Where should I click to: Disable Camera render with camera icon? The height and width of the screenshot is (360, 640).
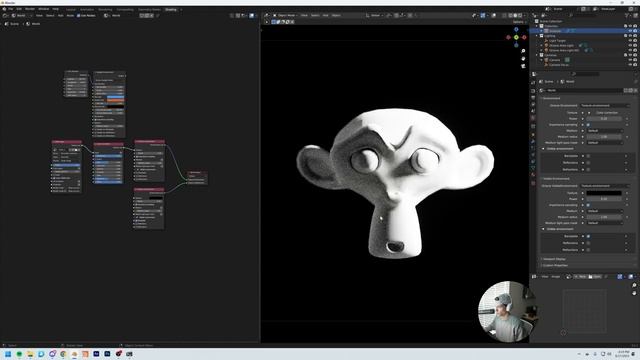pos(635,60)
